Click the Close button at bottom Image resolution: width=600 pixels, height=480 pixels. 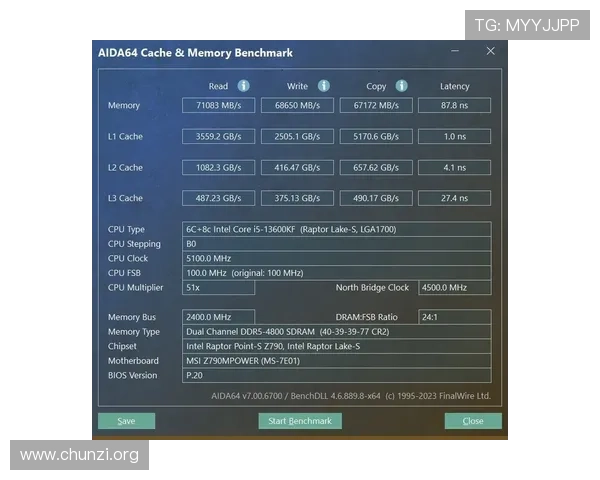click(473, 421)
